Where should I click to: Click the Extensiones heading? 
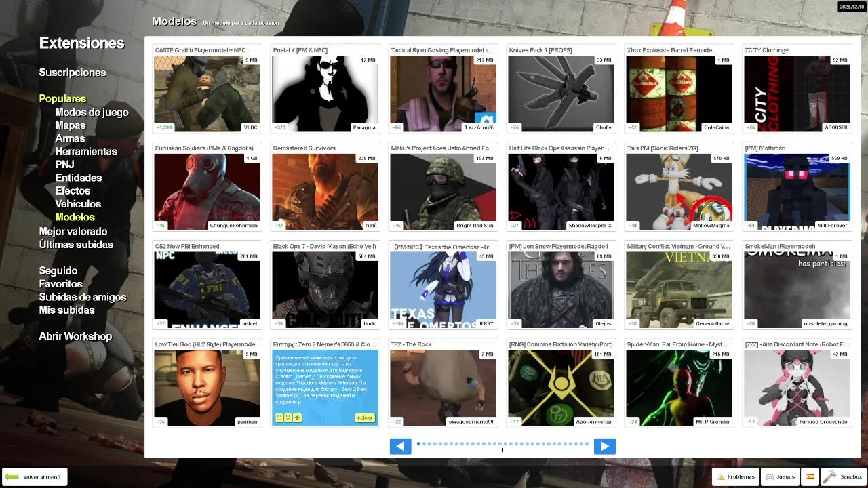coord(82,43)
